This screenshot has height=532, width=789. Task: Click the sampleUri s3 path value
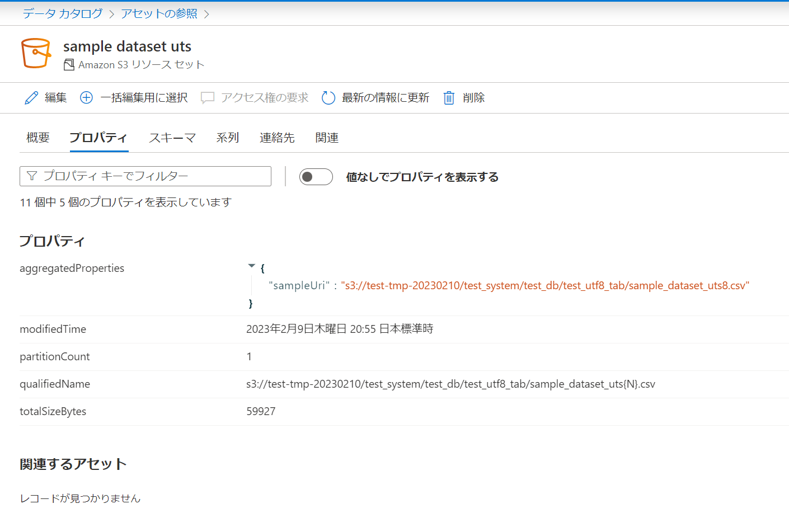(x=545, y=285)
